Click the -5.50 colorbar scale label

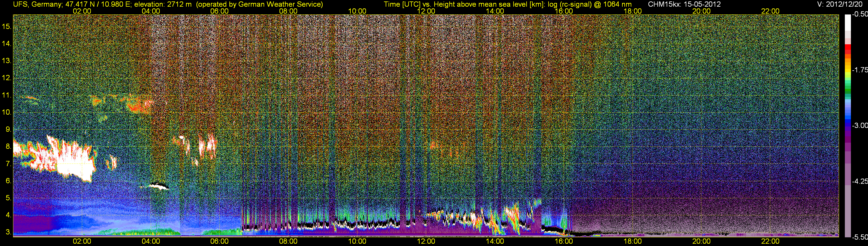(x=860, y=237)
